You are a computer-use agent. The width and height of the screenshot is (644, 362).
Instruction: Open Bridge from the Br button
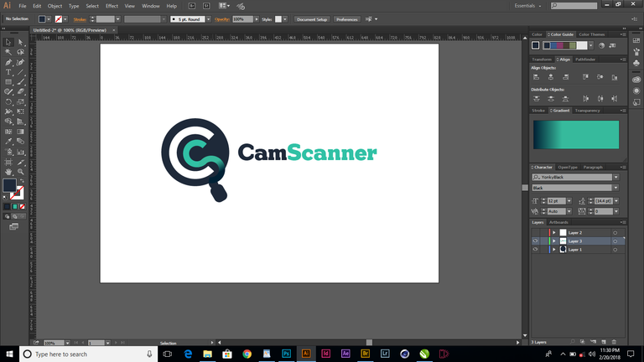(x=192, y=6)
